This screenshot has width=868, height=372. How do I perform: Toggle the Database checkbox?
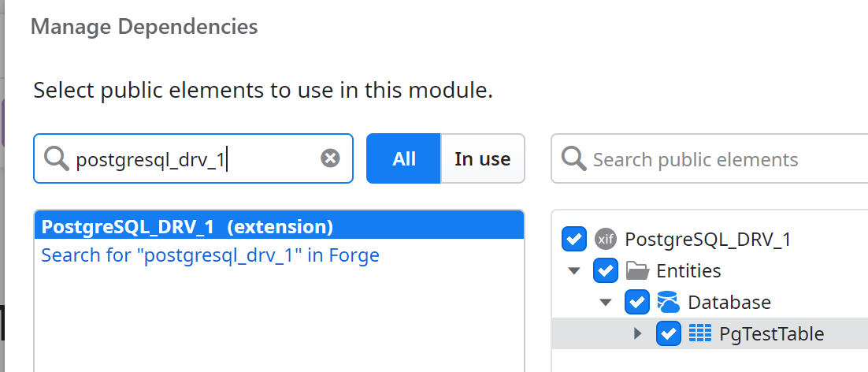coord(636,302)
